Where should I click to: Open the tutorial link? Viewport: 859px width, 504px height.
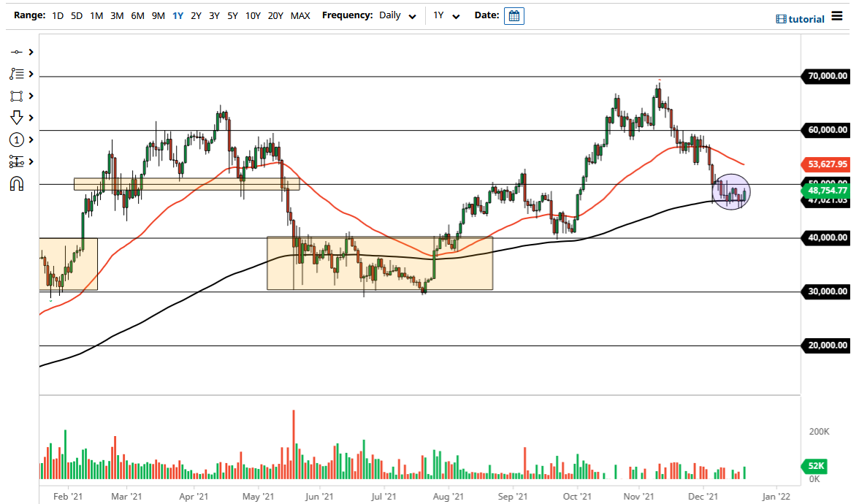pos(807,18)
